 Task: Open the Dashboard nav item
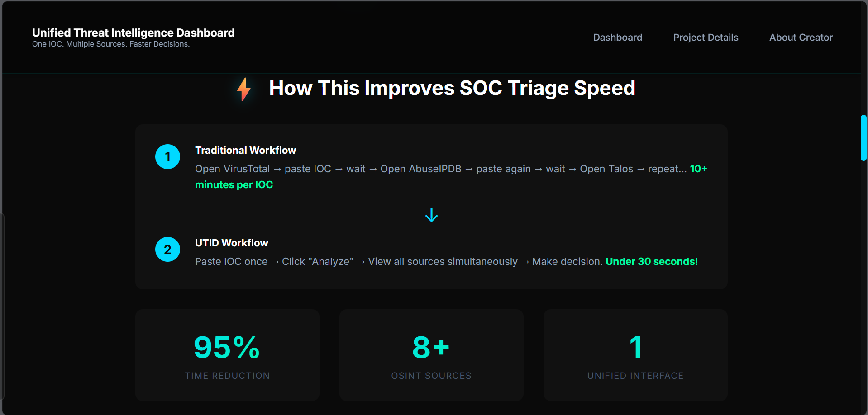pyautogui.click(x=617, y=38)
